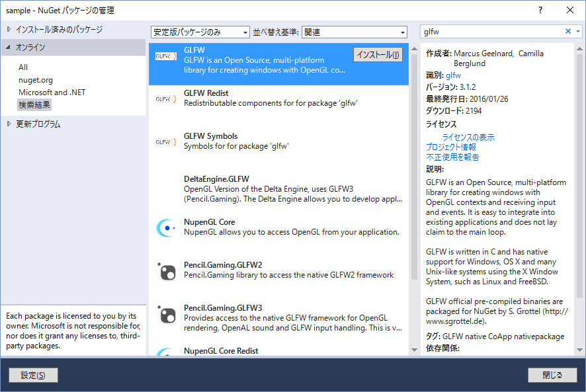
Task: Click the ダウンロード: 2194 text
Action: [x=454, y=111]
